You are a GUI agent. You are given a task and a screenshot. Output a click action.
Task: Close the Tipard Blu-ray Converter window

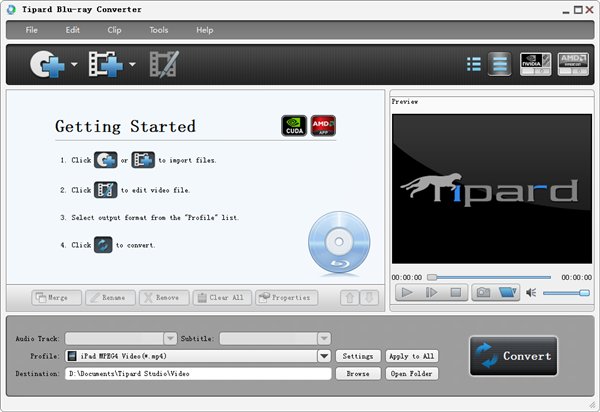click(x=590, y=10)
